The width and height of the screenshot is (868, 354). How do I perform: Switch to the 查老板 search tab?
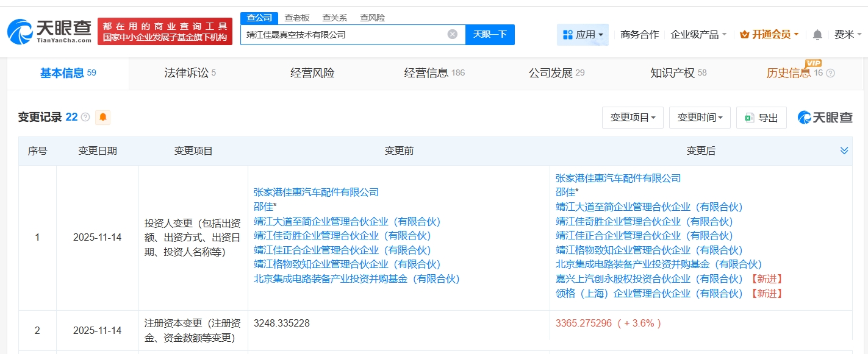coord(296,18)
